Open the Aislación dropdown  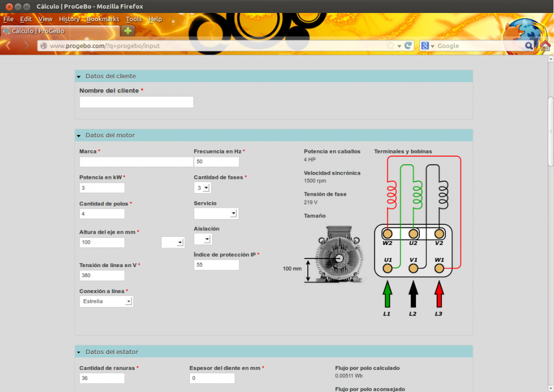(203, 239)
